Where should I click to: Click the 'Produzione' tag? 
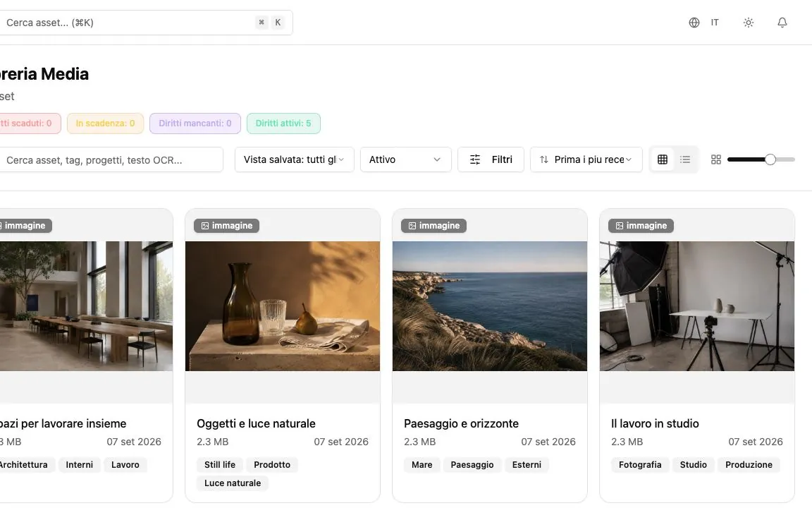(x=749, y=464)
